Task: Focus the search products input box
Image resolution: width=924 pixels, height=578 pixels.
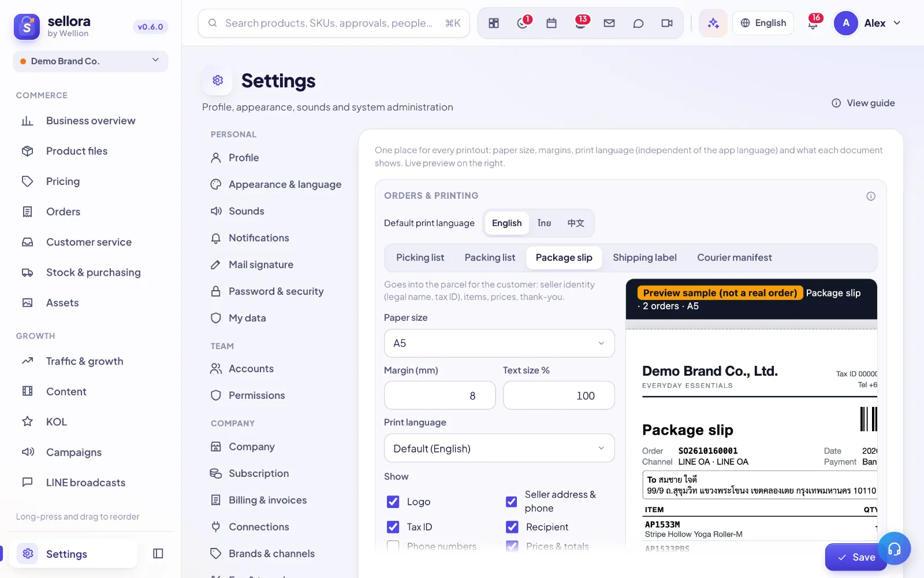Action: 334,23
